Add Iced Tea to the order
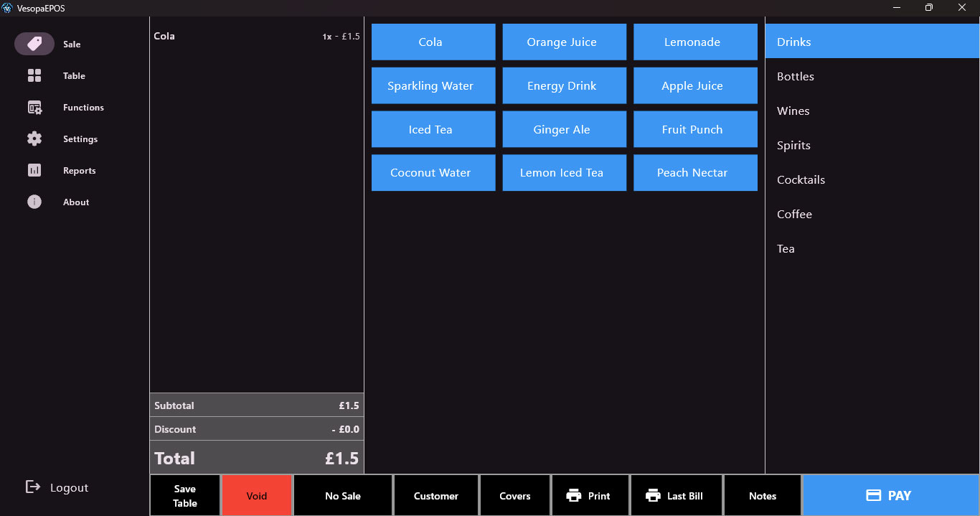 pyautogui.click(x=433, y=129)
